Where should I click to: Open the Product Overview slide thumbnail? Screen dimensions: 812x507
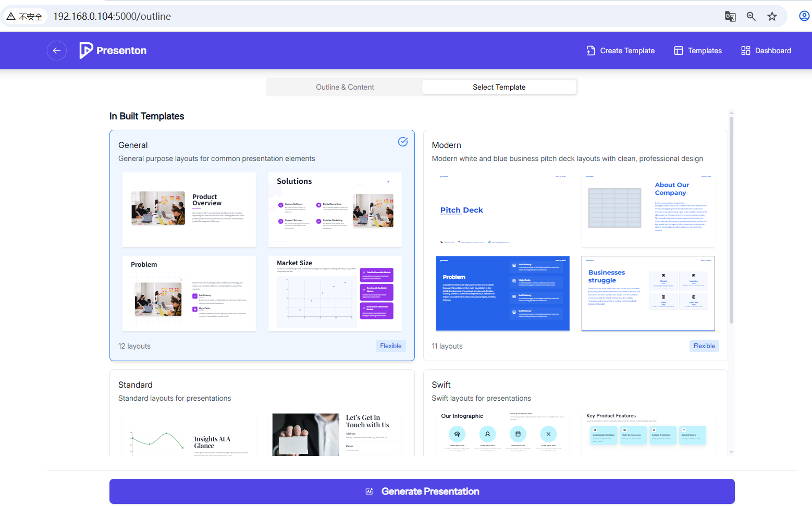click(189, 209)
